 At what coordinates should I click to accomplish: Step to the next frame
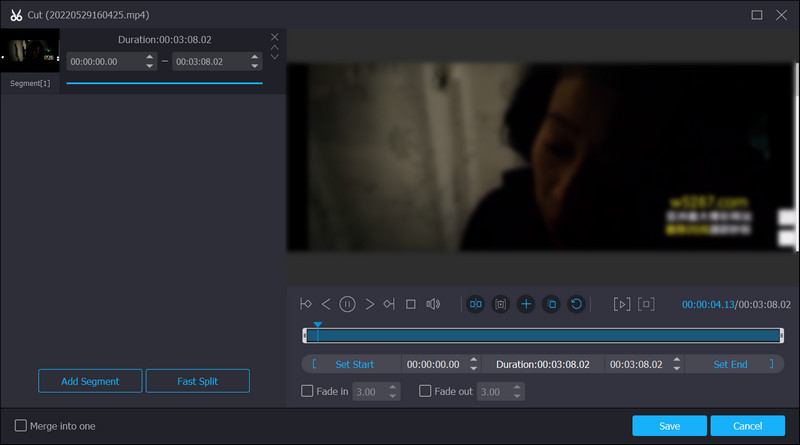coord(369,304)
